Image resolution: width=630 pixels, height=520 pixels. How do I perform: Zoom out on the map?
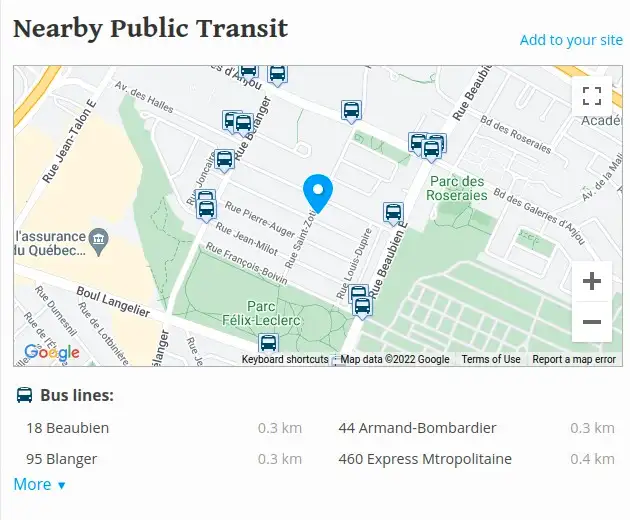[592, 322]
